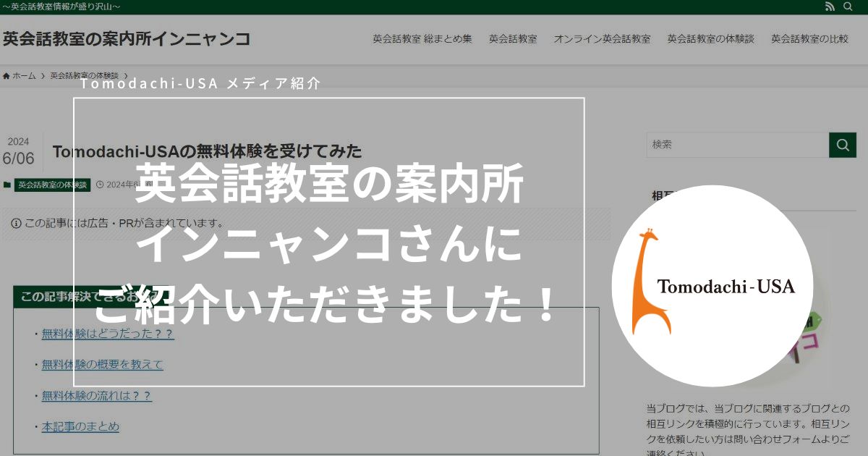Image resolution: width=868 pixels, height=456 pixels.
Task: Open the RSS feed icon in top bar
Action: pos(830,7)
